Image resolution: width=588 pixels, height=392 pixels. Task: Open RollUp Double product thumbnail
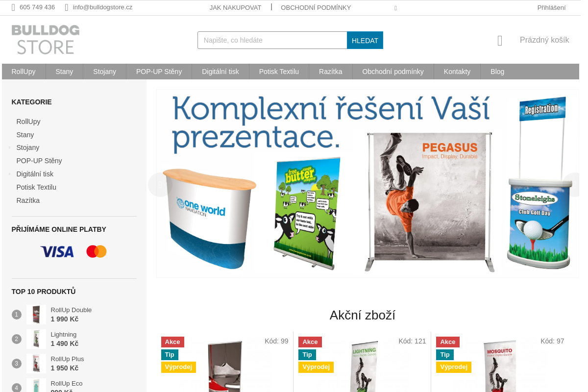click(x=36, y=315)
